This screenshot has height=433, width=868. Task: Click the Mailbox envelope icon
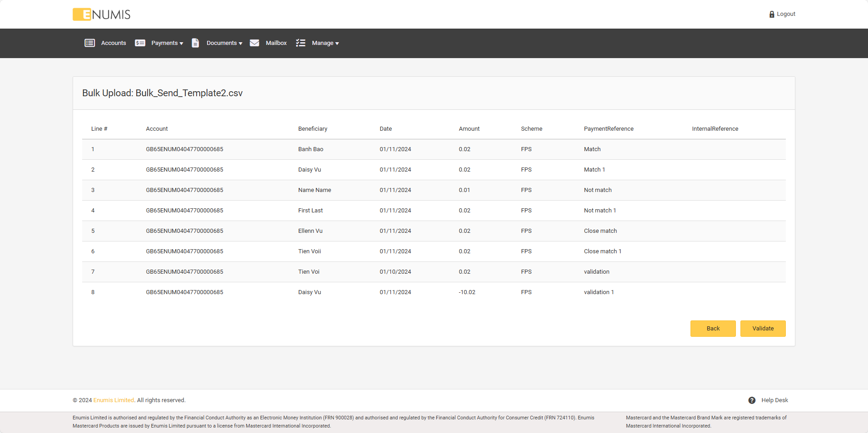pos(254,43)
